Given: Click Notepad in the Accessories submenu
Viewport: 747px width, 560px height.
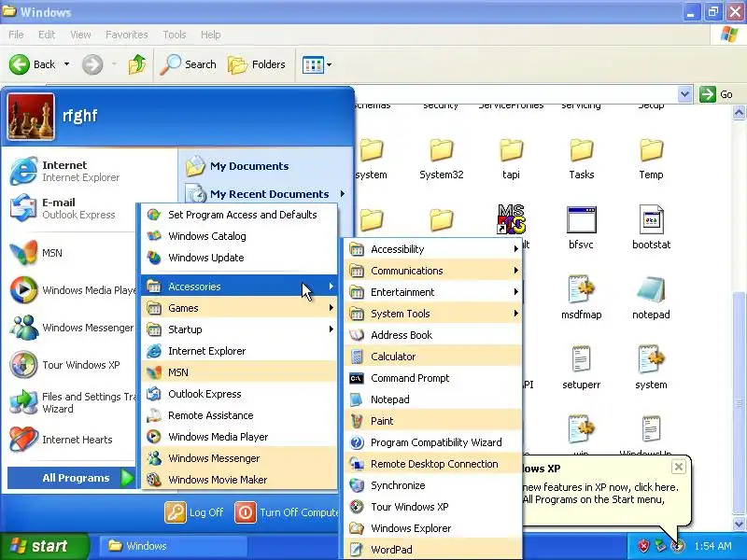Looking at the screenshot, I should tap(432, 399).
